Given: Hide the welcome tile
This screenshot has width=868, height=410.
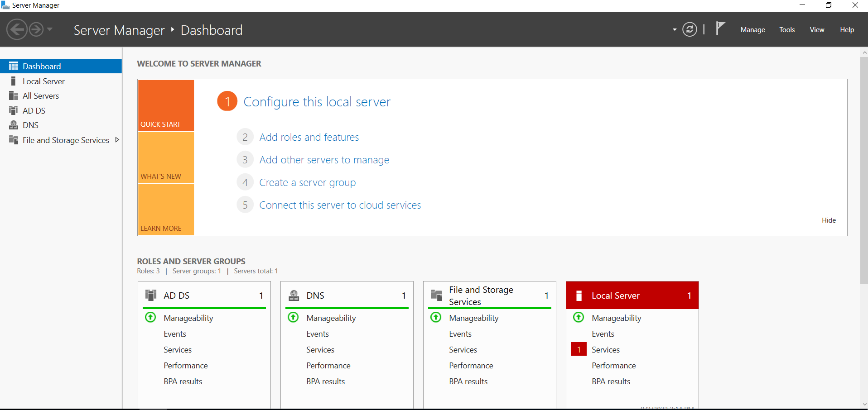Looking at the screenshot, I should pos(829,220).
